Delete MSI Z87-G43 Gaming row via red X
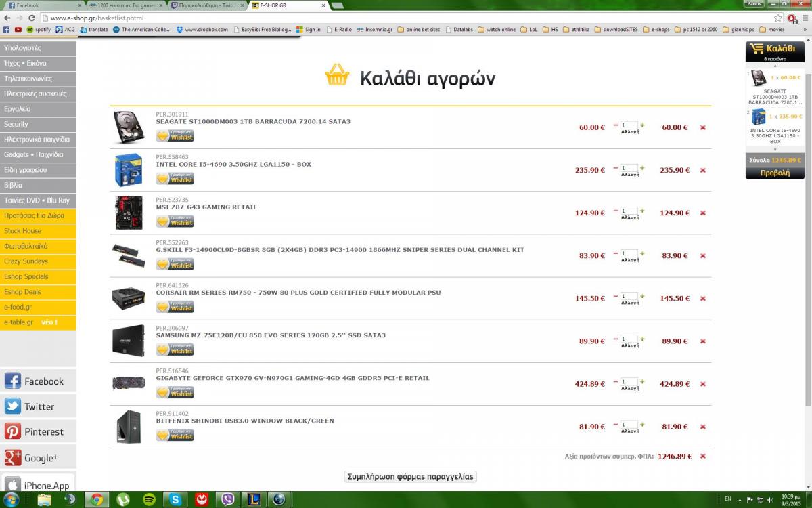812x508 pixels. (x=702, y=213)
